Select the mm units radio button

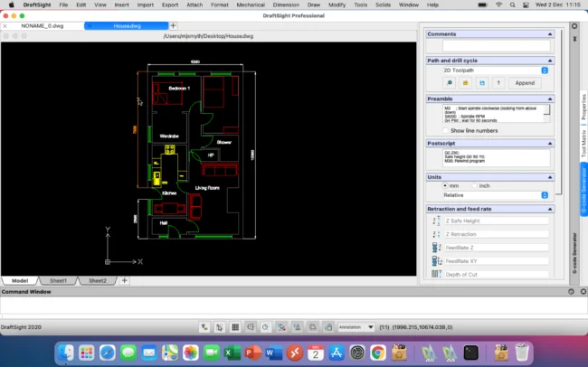pyautogui.click(x=446, y=185)
